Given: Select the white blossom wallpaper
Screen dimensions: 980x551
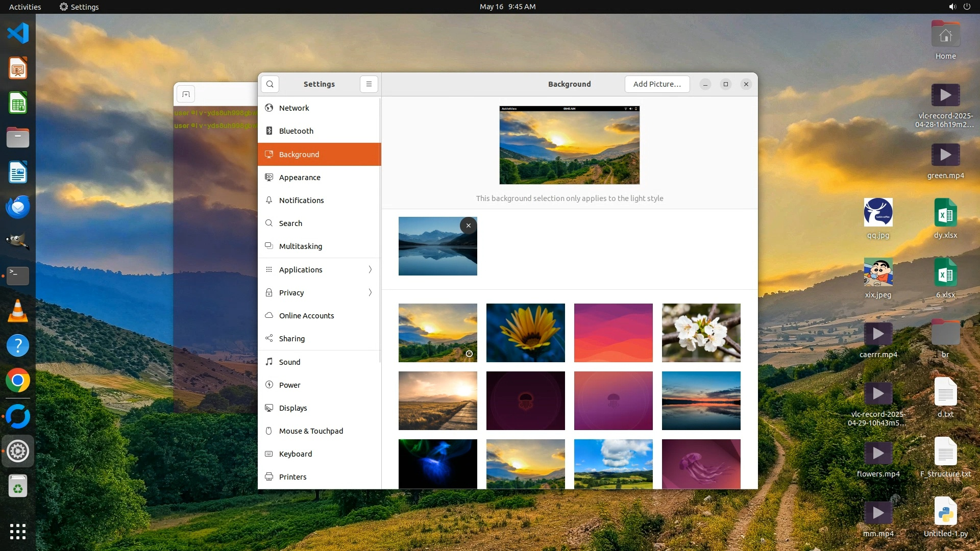Looking at the screenshot, I should [x=701, y=333].
